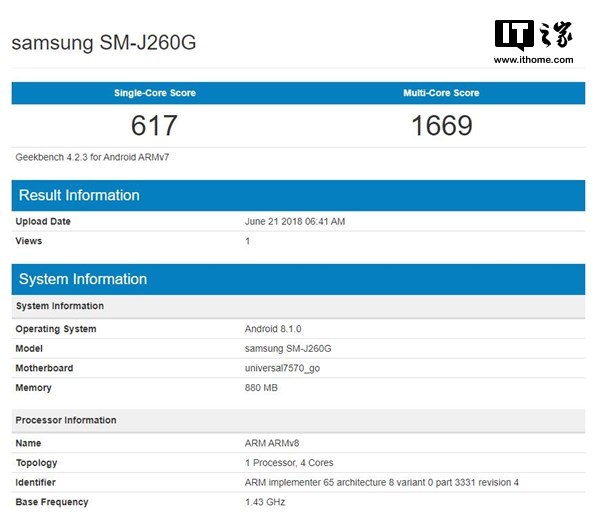Select the single-core score value 617
The width and height of the screenshot is (600, 524).
click(x=154, y=126)
